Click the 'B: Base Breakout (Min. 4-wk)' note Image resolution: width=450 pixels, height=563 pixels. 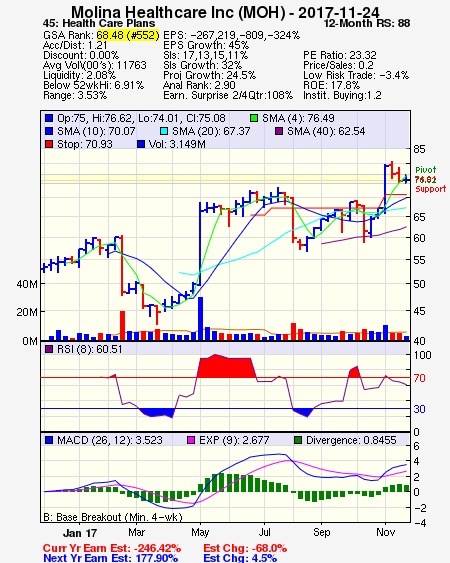(x=113, y=517)
